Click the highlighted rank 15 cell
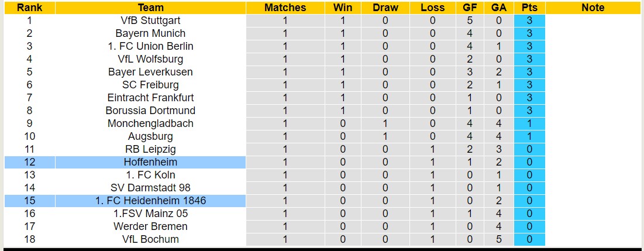Viewport: 644px width, 251px height. coord(29,201)
